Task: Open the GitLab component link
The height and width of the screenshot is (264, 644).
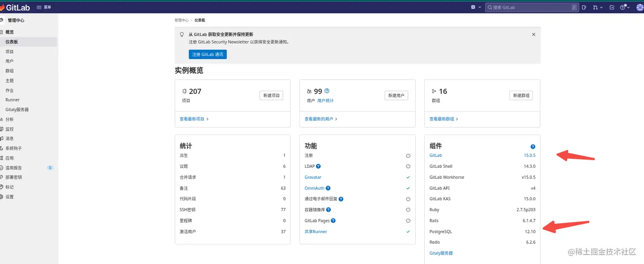Action: tap(436, 155)
